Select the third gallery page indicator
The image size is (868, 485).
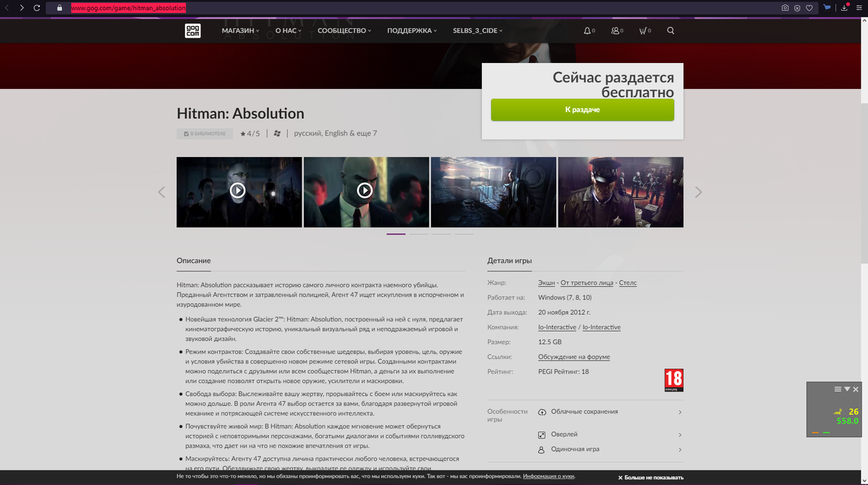click(x=441, y=234)
